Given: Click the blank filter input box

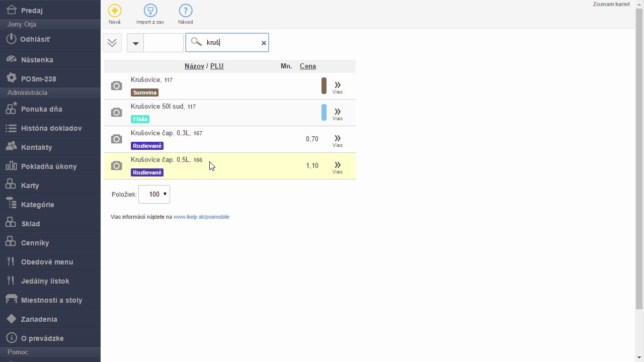Looking at the screenshot, I should coord(164,43).
